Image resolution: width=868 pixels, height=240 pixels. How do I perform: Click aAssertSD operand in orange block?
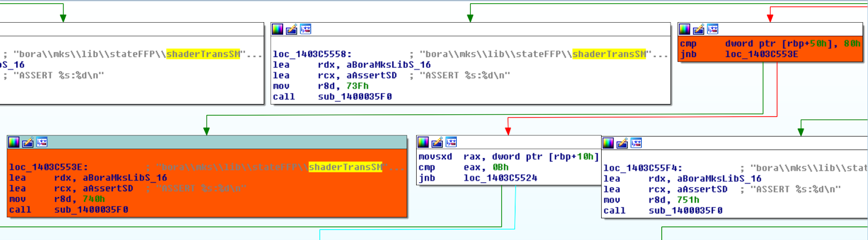click(x=108, y=188)
